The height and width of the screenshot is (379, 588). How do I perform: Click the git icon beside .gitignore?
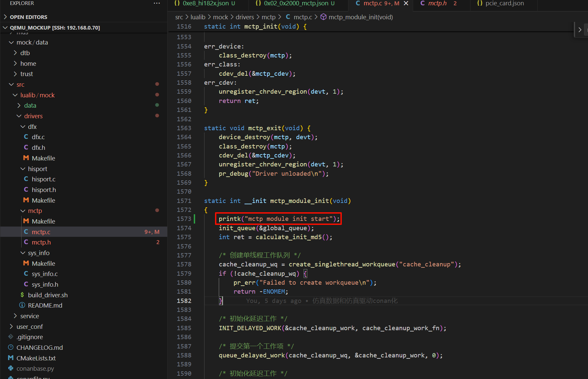pos(11,337)
